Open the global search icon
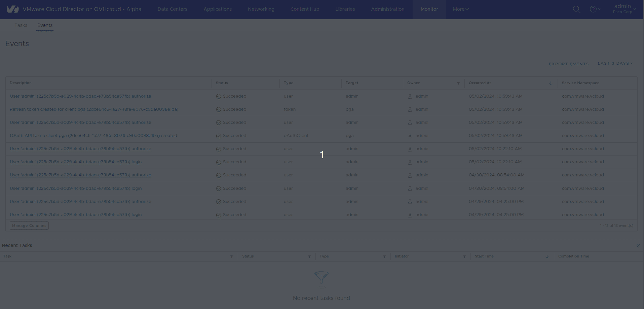644x309 pixels. (x=576, y=9)
